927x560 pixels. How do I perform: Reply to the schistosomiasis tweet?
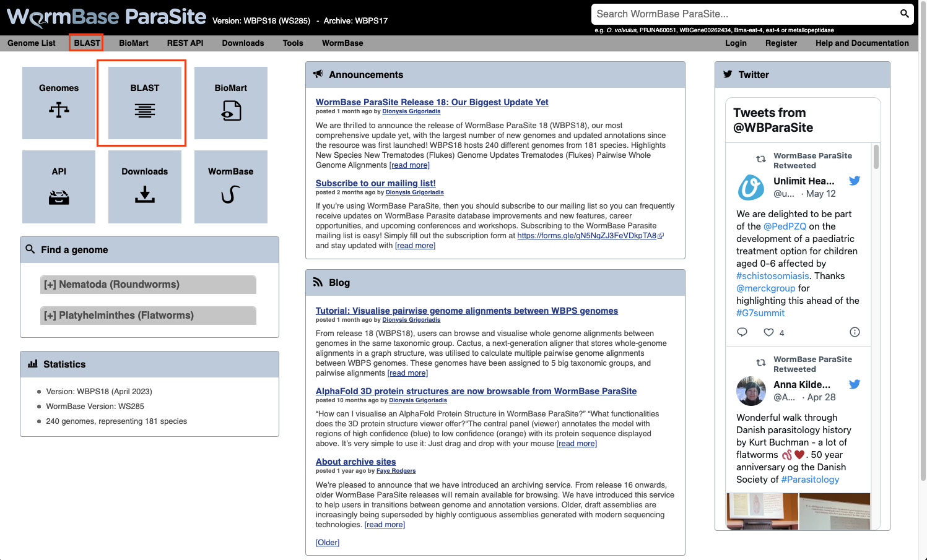click(x=742, y=332)
